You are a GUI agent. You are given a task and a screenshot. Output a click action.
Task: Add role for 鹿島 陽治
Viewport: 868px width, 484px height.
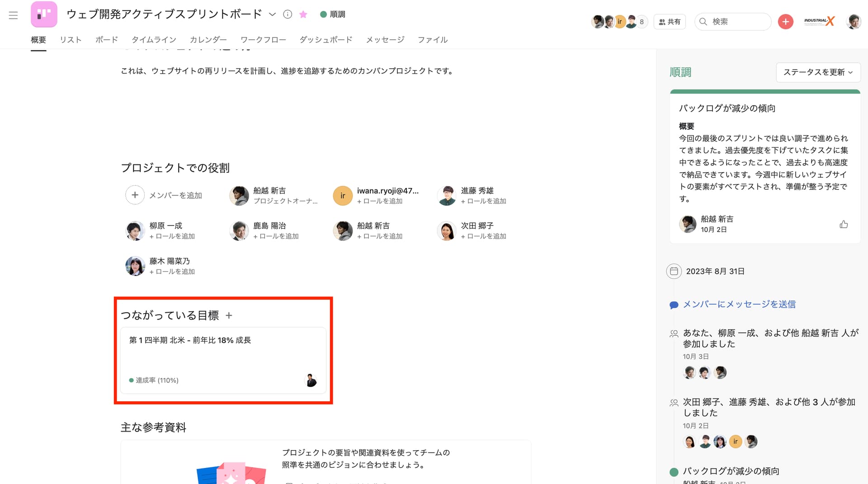click(x=276, y=236)
